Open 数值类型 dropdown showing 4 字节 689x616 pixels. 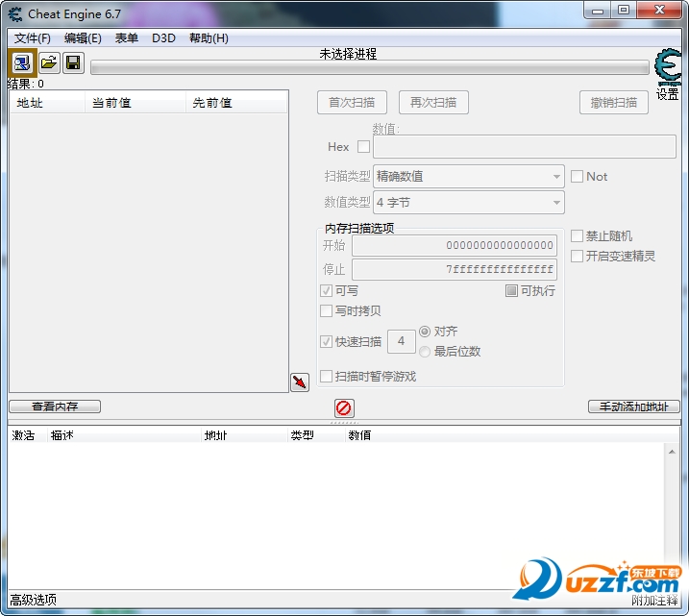(468, 203)
